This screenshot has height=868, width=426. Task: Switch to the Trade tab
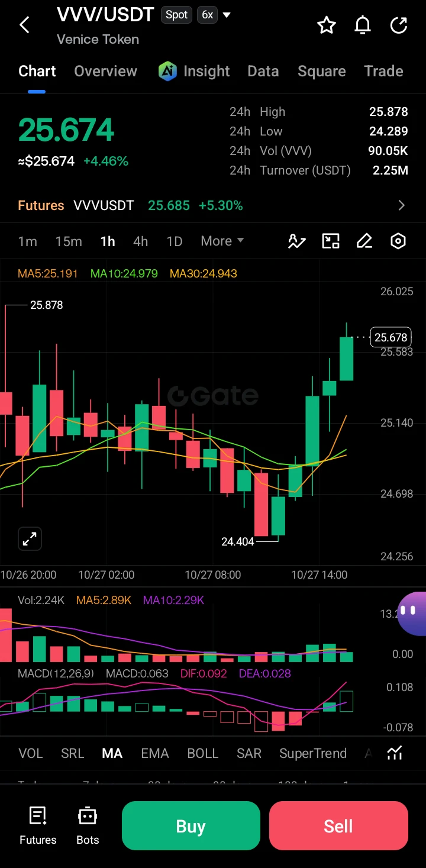click(383, 71)
